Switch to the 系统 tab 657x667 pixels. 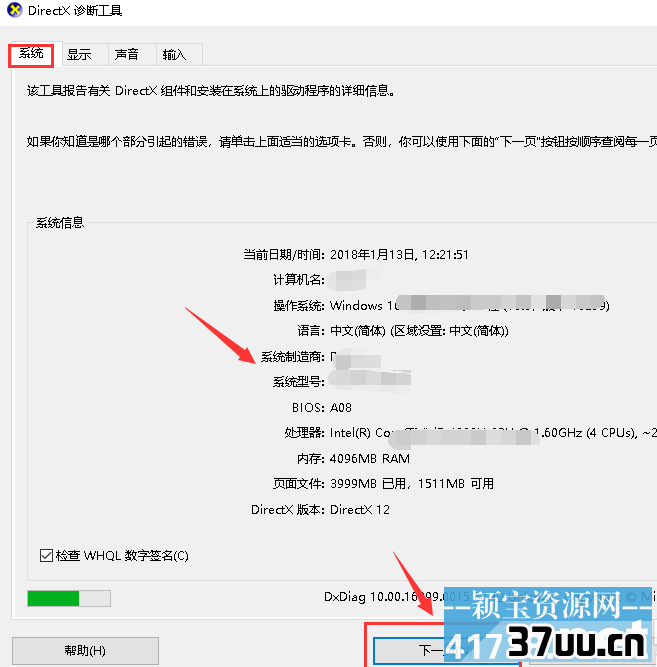click(31, 54)
